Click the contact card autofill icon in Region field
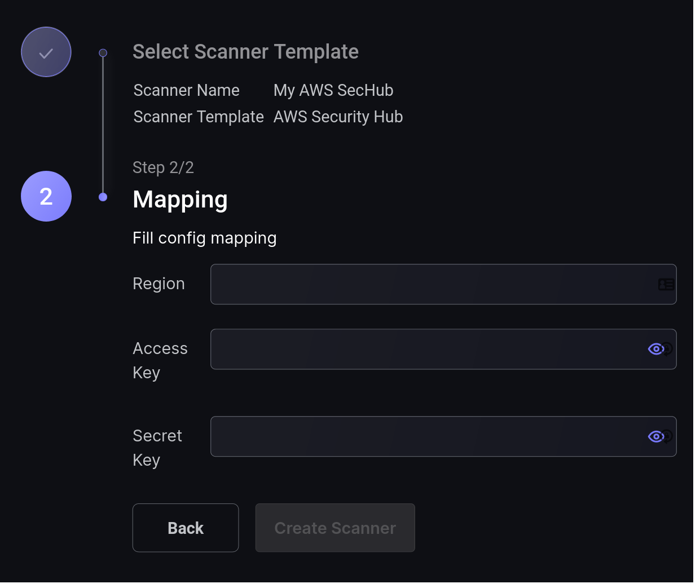The width and height of the screenshot is (700, 588). click(x=666, y=284)
